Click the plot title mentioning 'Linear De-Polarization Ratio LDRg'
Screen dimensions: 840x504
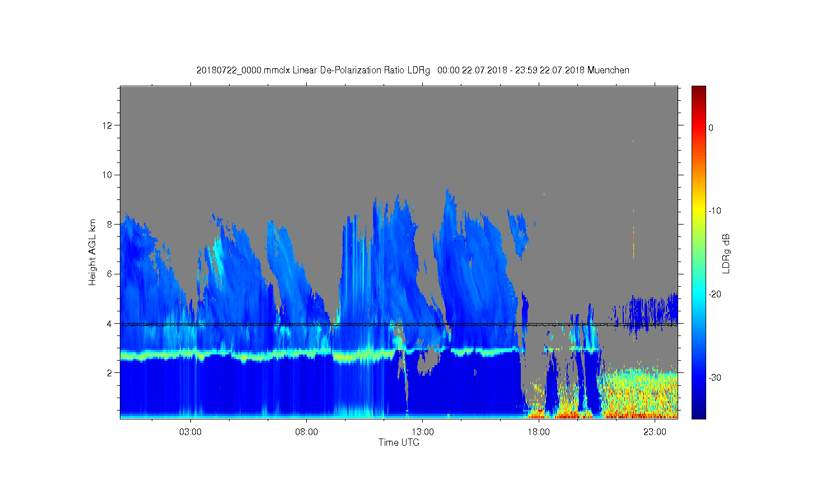tap(413, 71)
